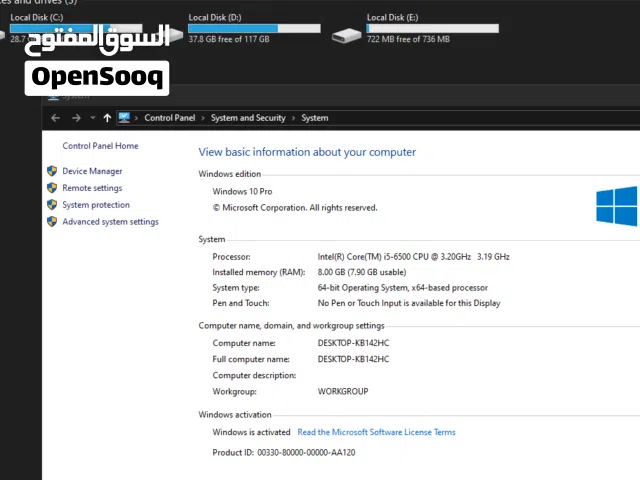Click shield icon beside Remote settings

[x=52, y=188]
